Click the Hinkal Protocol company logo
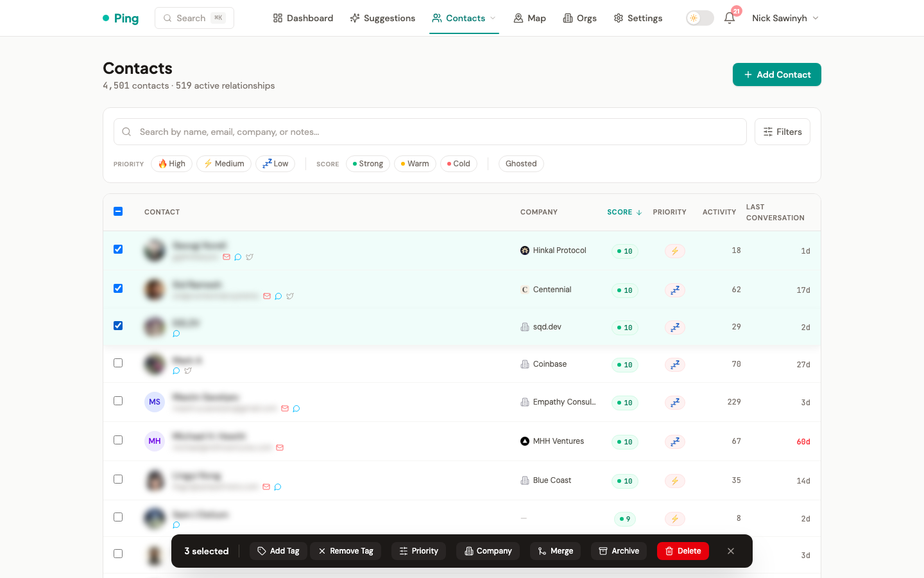Screen dimensions: 924x578 click(x=525, y=250)
